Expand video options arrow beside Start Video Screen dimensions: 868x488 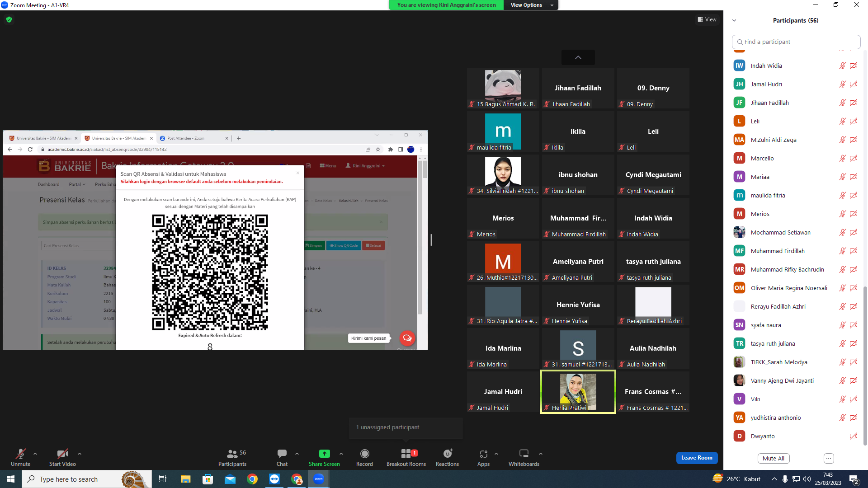coord(80,454)
